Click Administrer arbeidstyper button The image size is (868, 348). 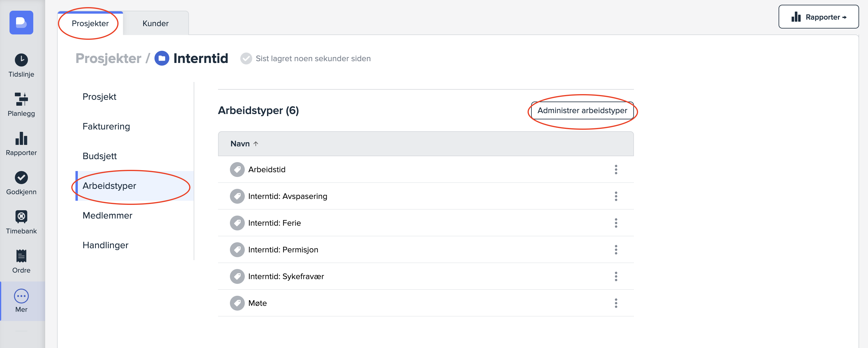coord(582,110)
